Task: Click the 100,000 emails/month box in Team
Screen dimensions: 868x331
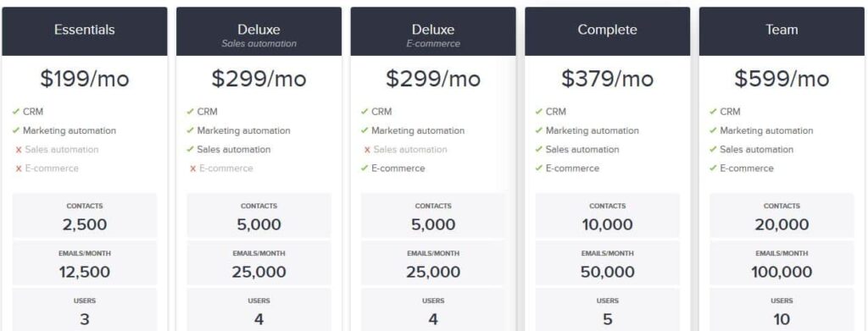Action: point(782,263)
